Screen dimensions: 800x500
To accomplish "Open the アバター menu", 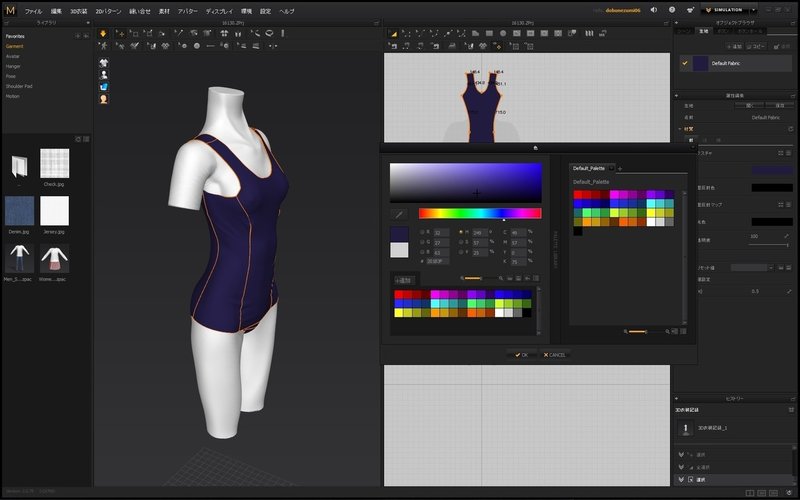I will 187,10.
